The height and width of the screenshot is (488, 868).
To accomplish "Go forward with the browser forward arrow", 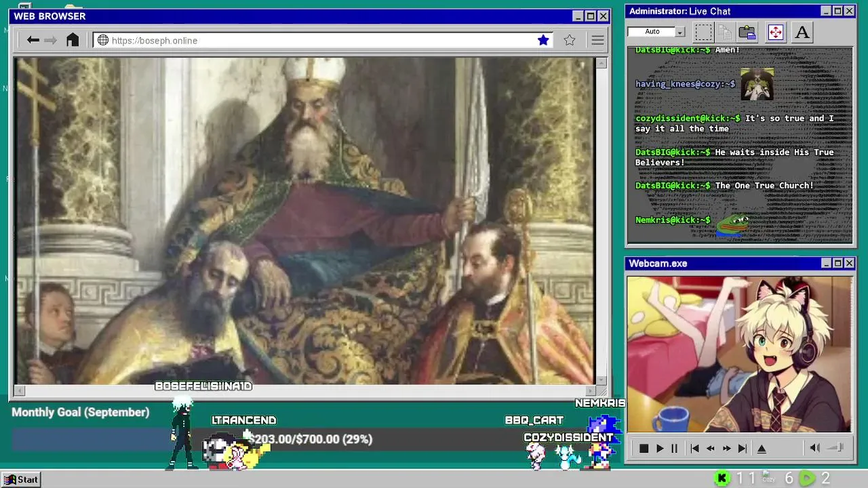I will [50, 41].
